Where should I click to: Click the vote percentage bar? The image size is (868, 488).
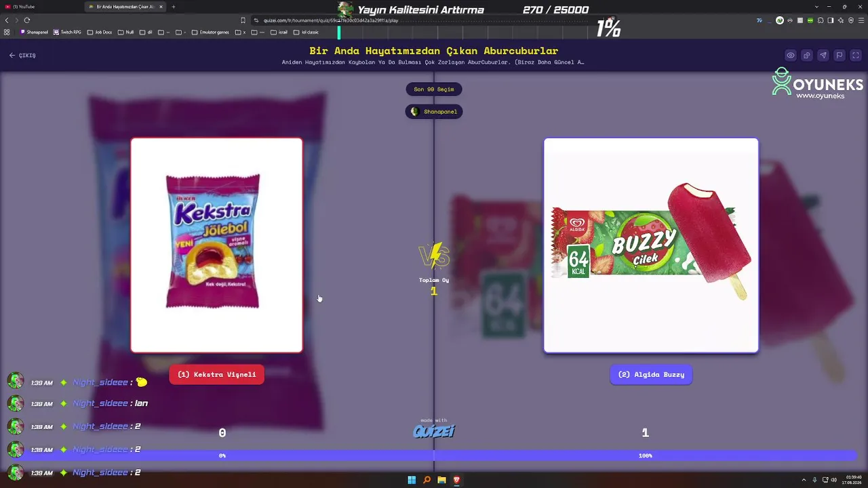[434, 455]
